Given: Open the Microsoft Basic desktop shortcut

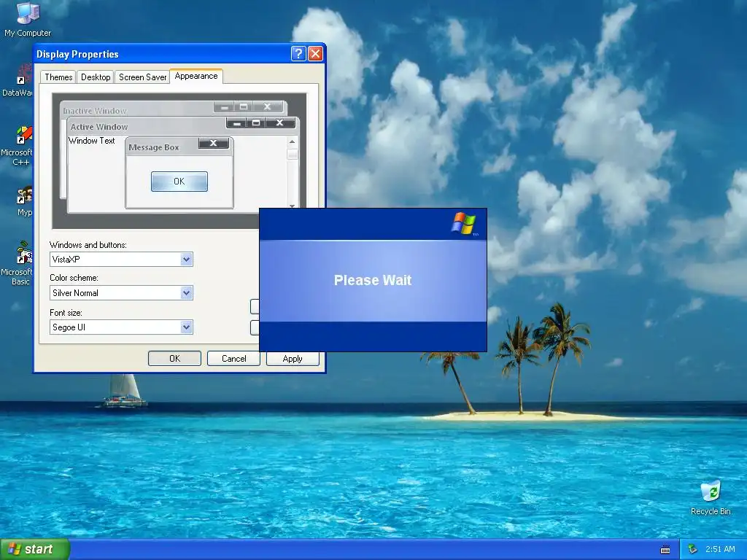Looking at the screenshot, I should pos(18,263).
